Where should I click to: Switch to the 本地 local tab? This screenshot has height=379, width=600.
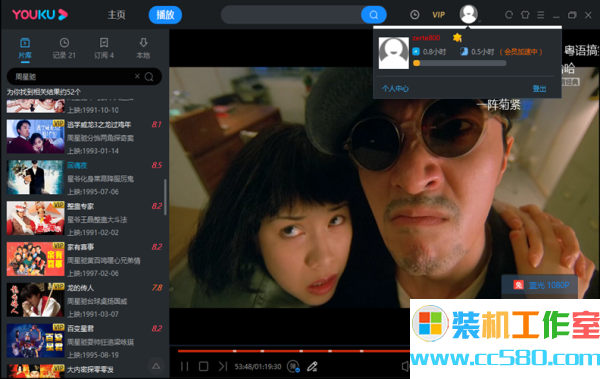click(x=143, y=48)
